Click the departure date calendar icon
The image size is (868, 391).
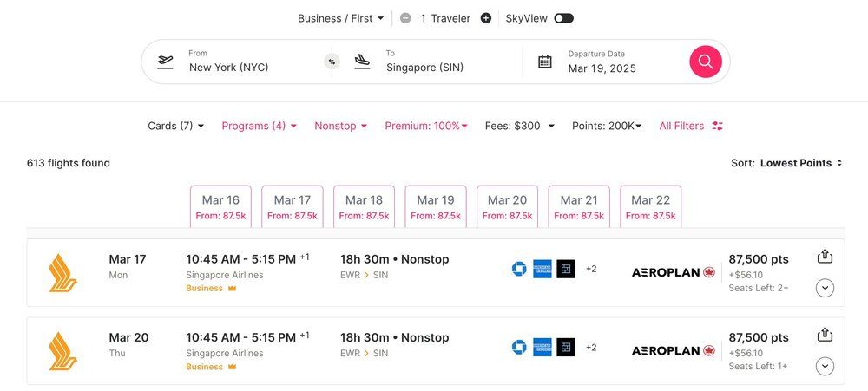coord(545,62)
